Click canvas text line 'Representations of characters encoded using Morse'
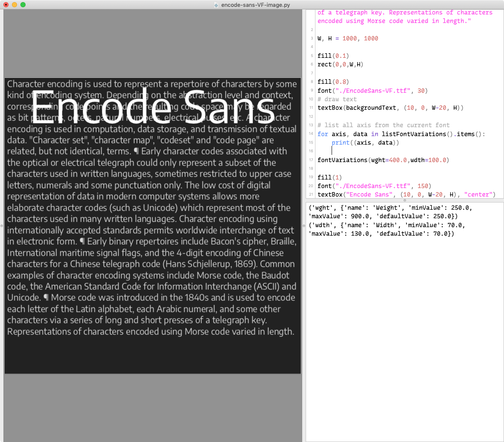The width and height of the screenshot is (504, 442). tap(151, 331)
